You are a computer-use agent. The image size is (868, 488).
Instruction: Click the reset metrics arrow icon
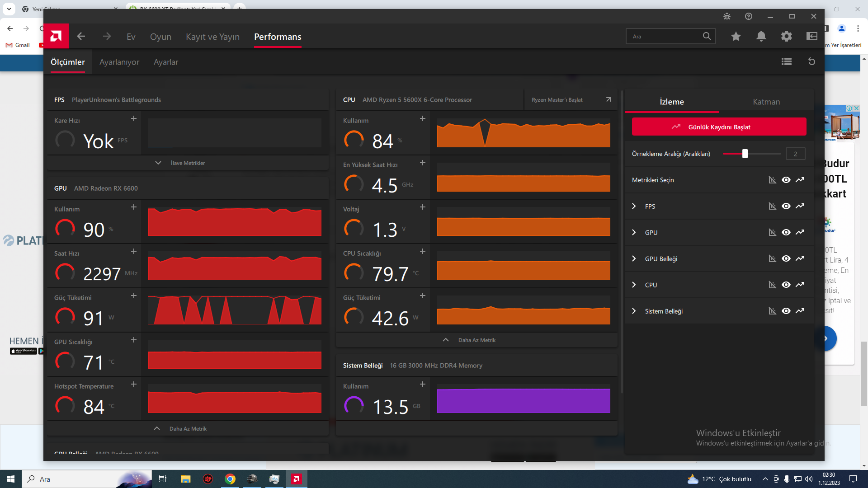[x=812, y=61]
